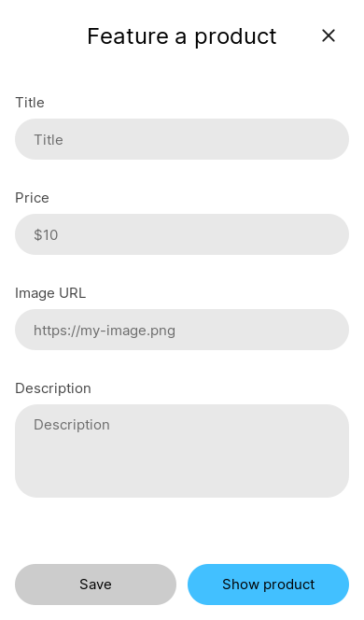Click the Description label above the text area
Screen dimensions: 364x620
(53, 388)
